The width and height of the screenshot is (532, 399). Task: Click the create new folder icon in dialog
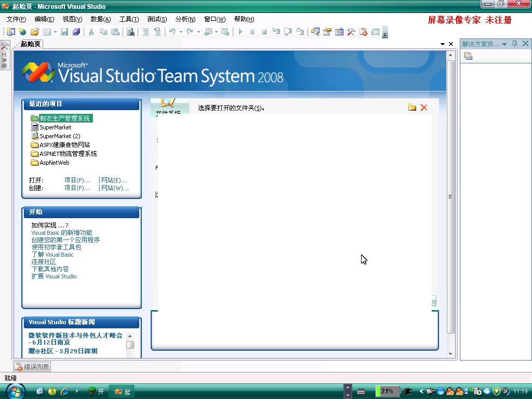tap(412, 108)
